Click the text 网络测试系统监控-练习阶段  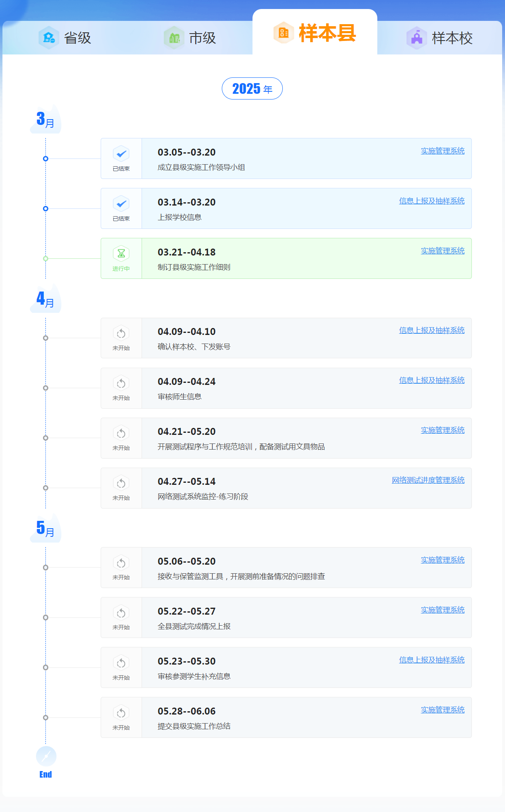point(203,496)
